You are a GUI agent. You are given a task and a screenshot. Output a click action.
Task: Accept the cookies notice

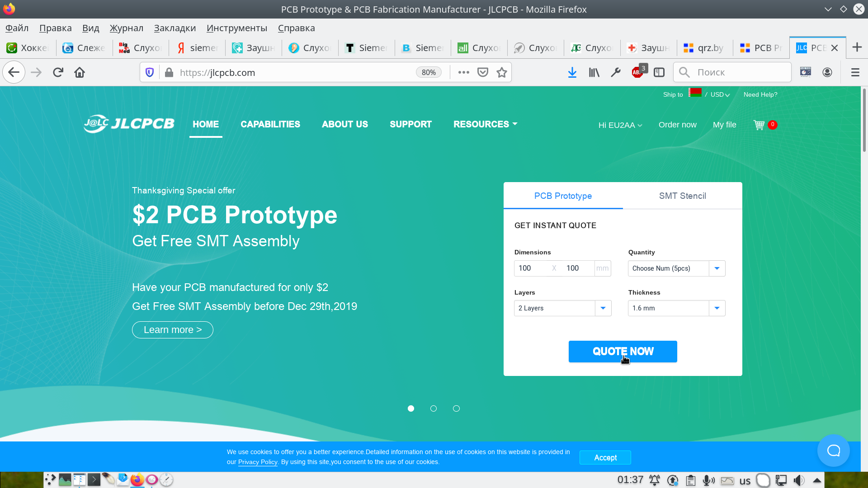(x=605, y=458)
